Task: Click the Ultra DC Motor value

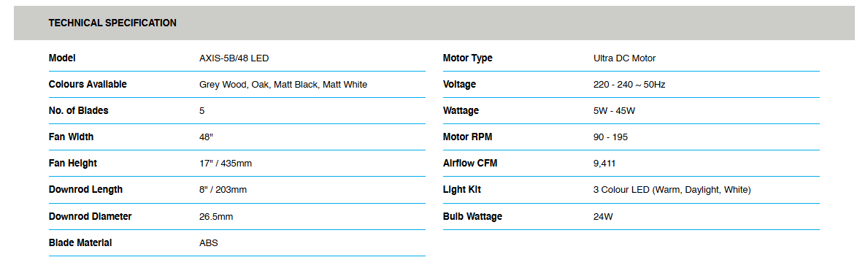Action: point(624,58)
